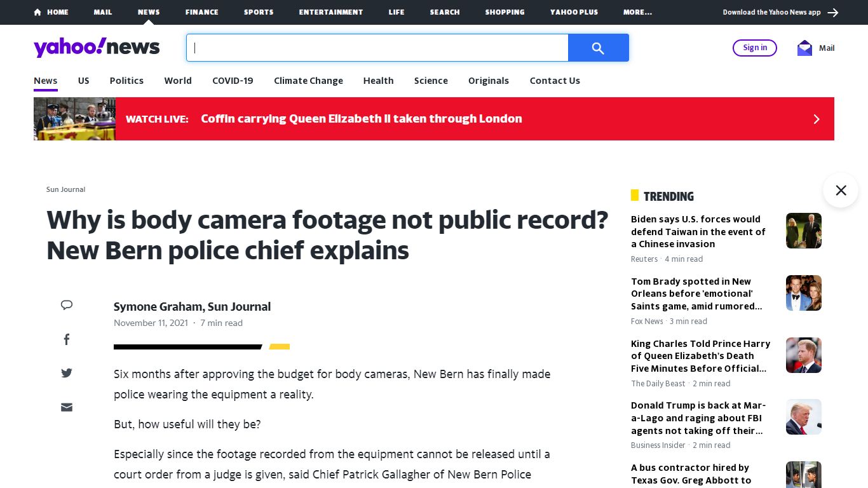Open Search in the top navigation bar
Screen dimensions: 868x488
(445, 12)
